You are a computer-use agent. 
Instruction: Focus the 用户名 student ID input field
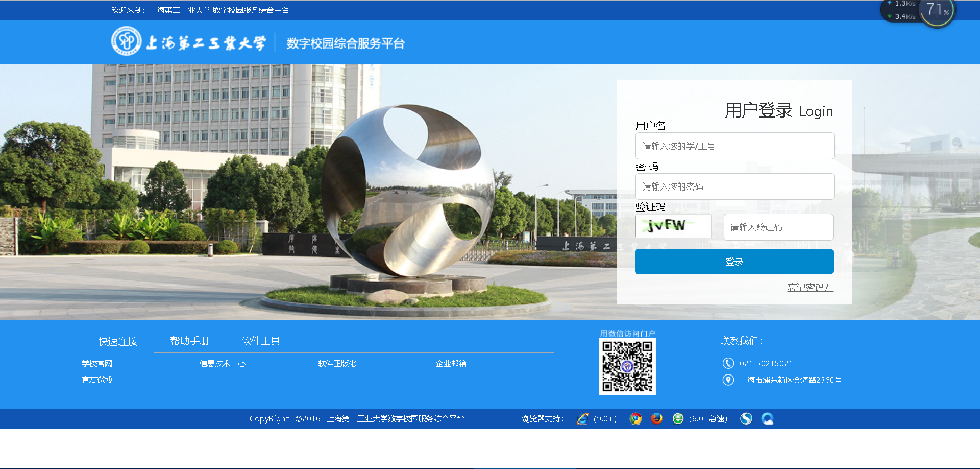pyautogui.click(x=734, y=146)
